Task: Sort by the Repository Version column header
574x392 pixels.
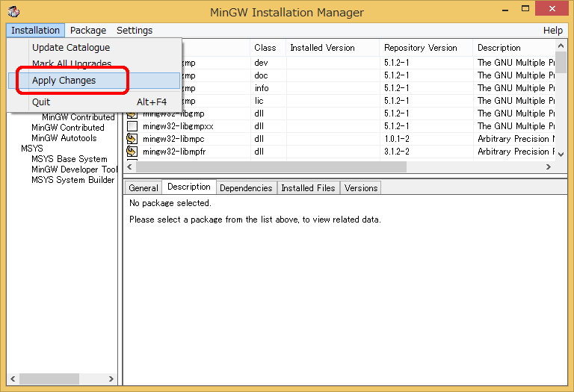Action: [426, 48]
